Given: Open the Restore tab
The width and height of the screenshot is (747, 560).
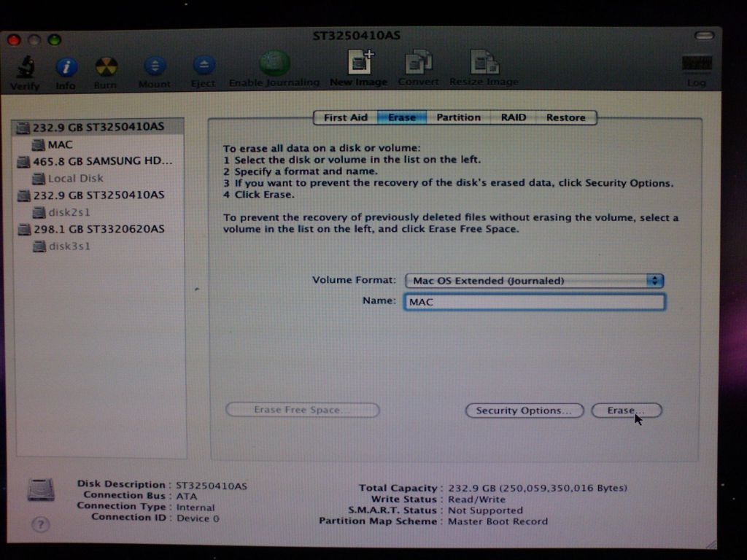Looking at the screenshot, I should (x=565, y=117).
